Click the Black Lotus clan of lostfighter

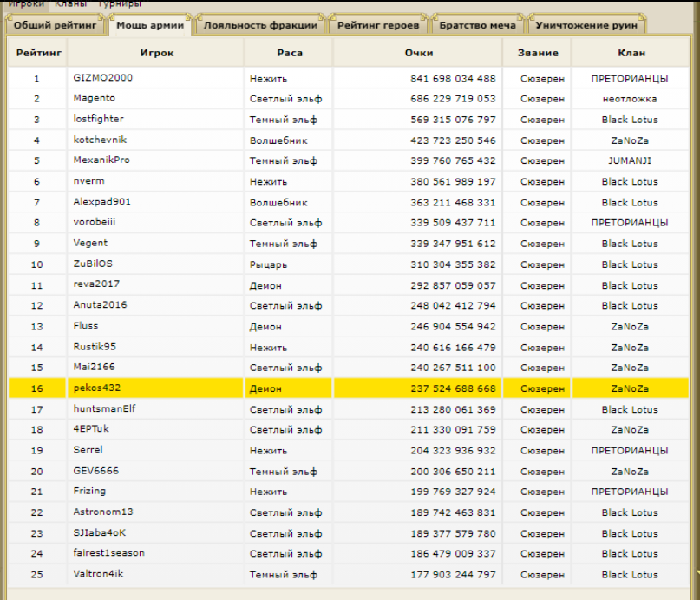(x=630, y=120)
